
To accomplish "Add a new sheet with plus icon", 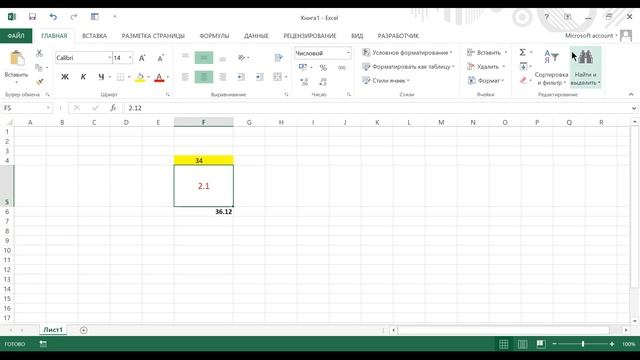I will [84, 330].
